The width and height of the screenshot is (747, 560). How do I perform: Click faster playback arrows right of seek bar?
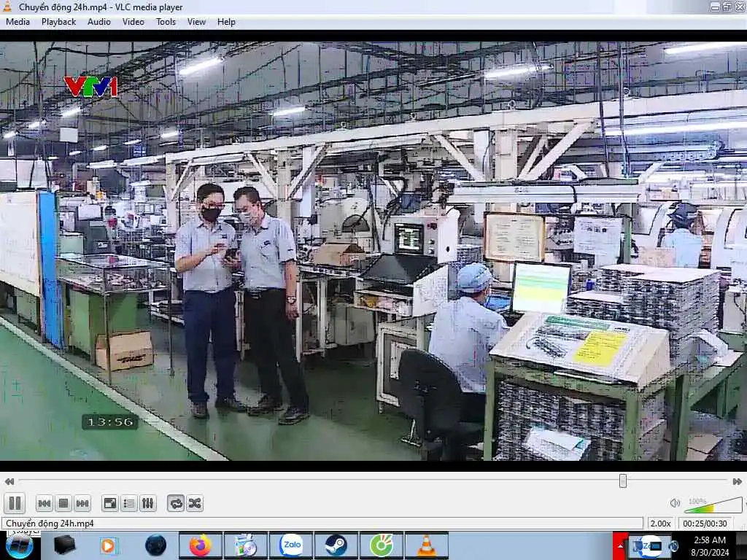737,481
